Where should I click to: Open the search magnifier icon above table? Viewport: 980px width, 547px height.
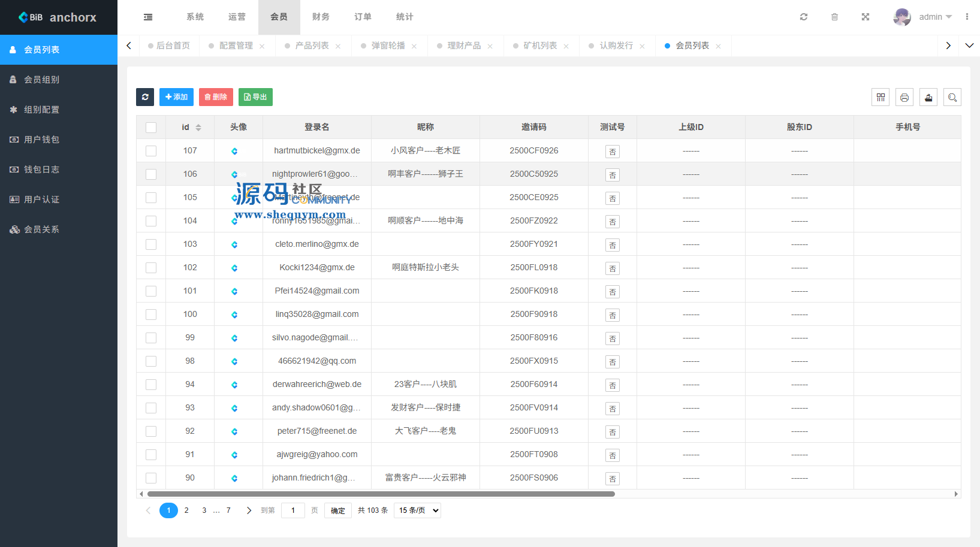pos(952,97)
